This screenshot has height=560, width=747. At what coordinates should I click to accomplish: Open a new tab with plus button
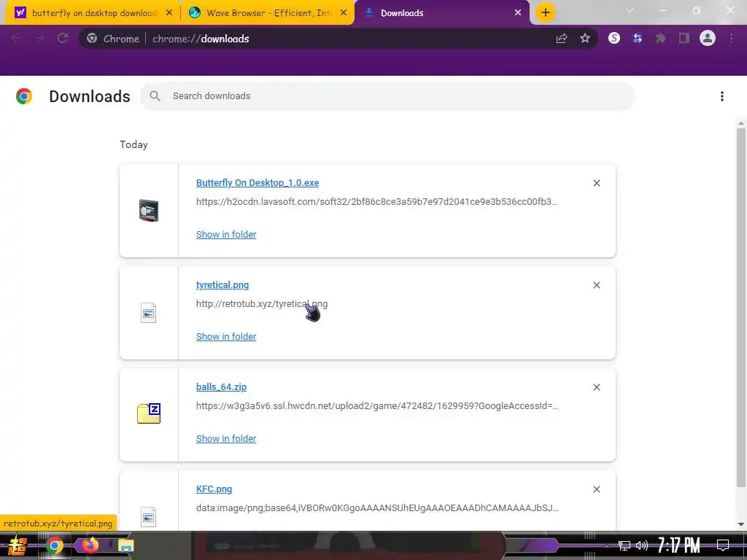[x=546, y=12]
